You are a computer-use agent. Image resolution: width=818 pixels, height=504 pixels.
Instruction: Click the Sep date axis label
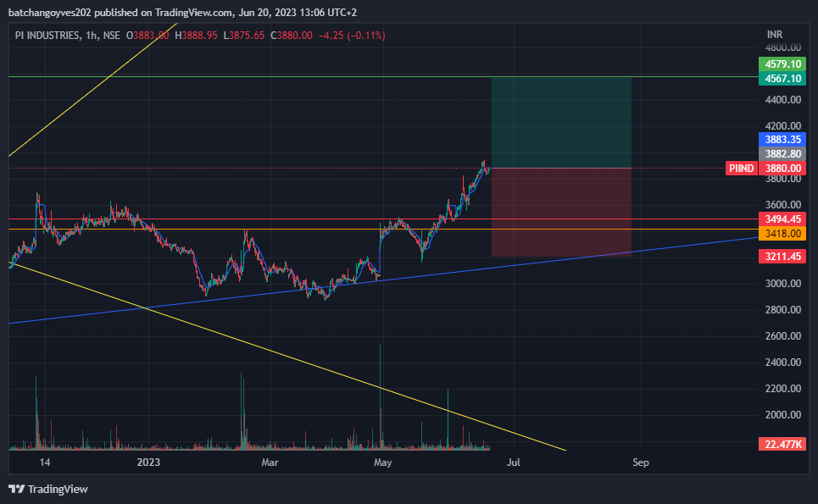[x=641, y=462]
